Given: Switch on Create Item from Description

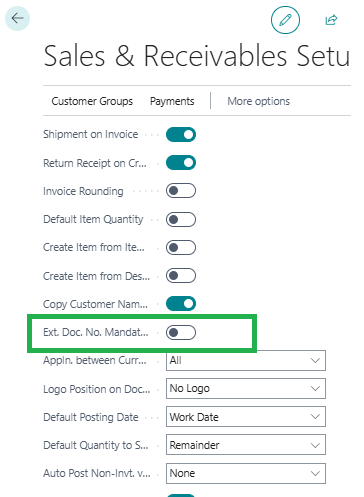Looking at the screenshot, I should [x=181, y=276].
